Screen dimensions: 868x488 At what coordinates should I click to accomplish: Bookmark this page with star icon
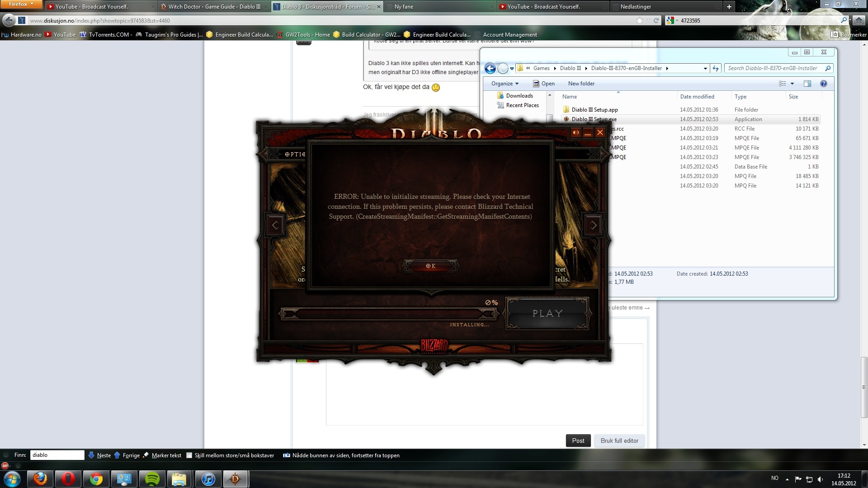(639, 20)
